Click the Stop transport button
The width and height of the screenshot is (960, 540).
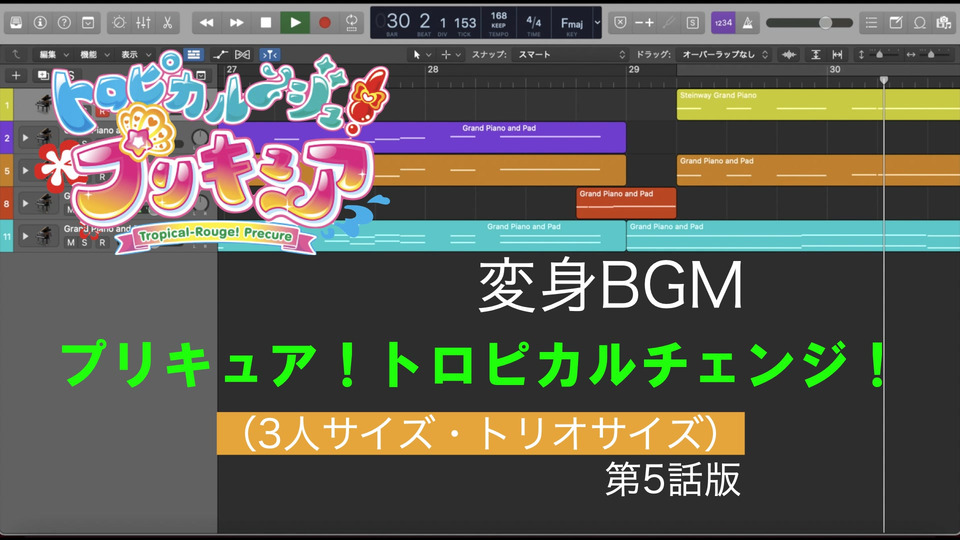tap(266, 23)
